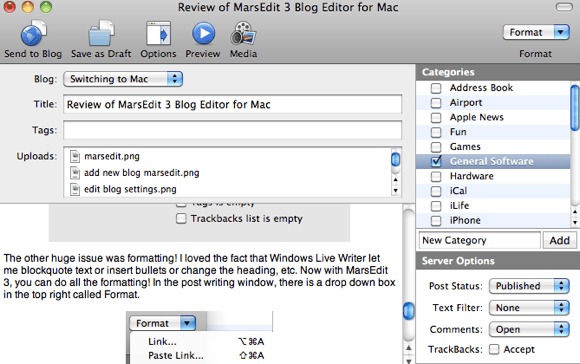The width and height of the screenshot is (580, 364).
Task: Enable the TrackBacks Accept checkbox
Action: [x=494, y=349]
